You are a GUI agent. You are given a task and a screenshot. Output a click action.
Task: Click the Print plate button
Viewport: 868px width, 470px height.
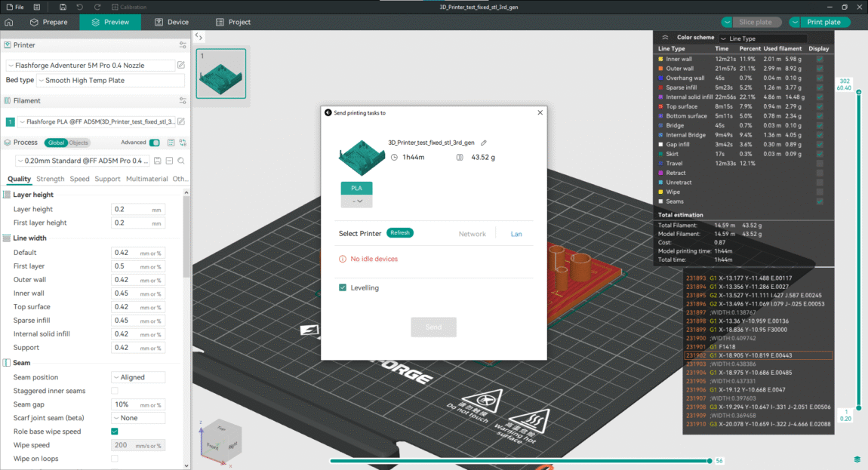coord(823,22)
